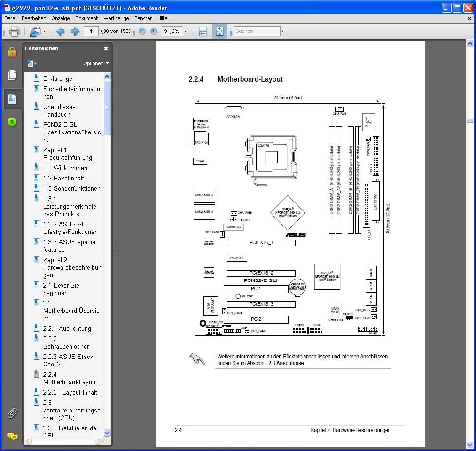Select the Erklärungen bookmark
Viewport: 476px width, 451px height.
59,78
